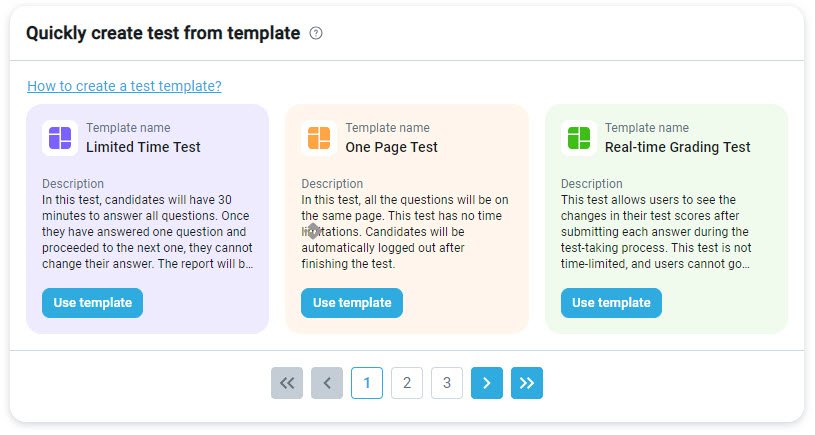Click the Real-time Grading Test title

click(x=677, y=147)
